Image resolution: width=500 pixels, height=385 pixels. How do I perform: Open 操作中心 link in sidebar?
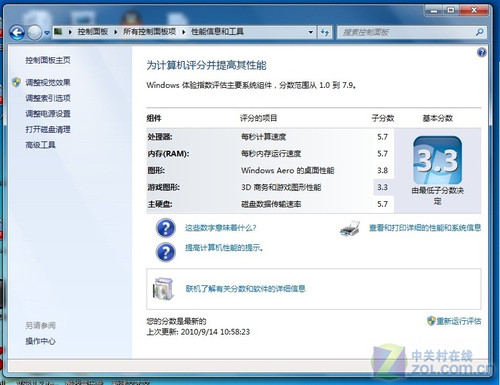[x=40, y=341]
